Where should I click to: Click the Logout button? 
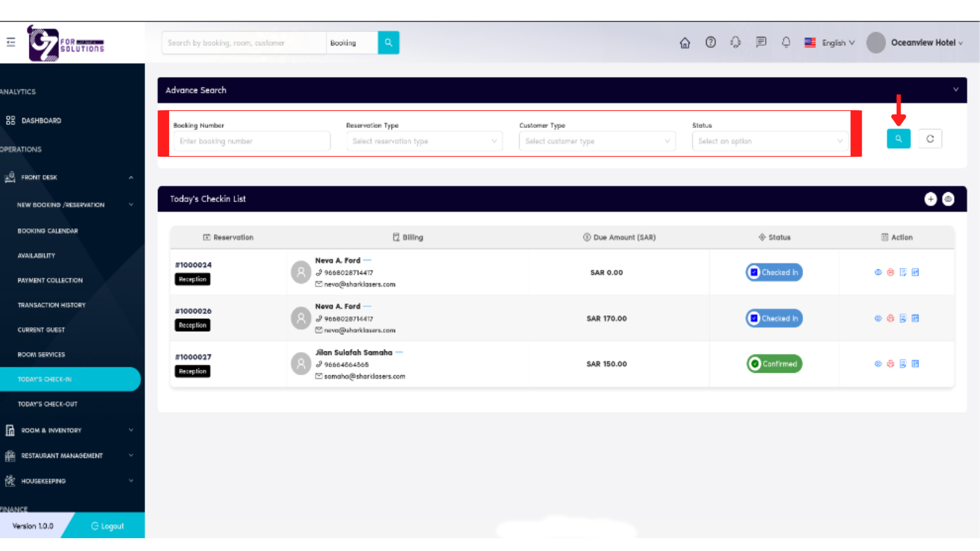tap(108, 526)
